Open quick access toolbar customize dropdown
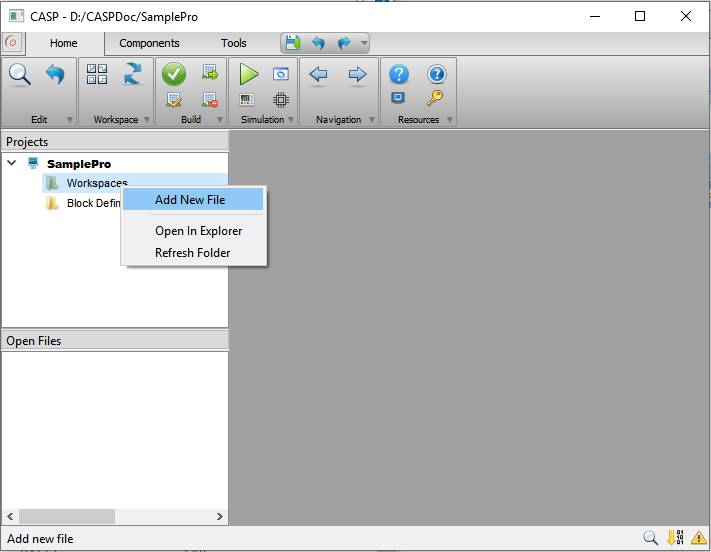 click(364, 43)
